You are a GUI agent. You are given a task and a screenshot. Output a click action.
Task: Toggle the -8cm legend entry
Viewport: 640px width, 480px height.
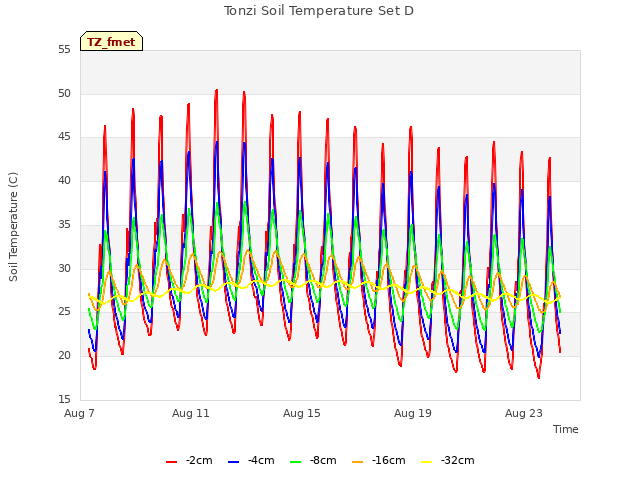(313, 460)
